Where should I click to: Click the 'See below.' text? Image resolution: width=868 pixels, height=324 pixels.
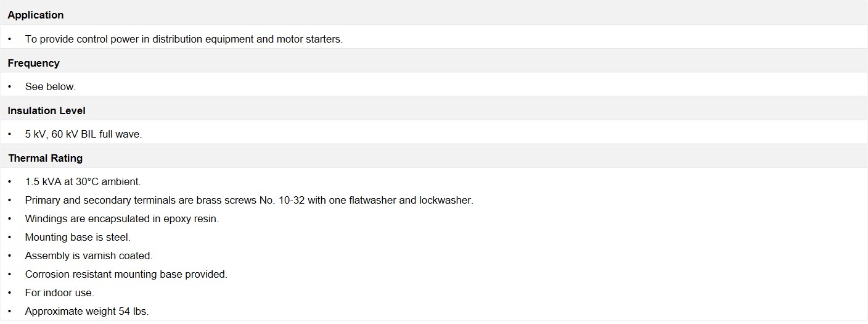pyautogui.click(x=51, y=86)
